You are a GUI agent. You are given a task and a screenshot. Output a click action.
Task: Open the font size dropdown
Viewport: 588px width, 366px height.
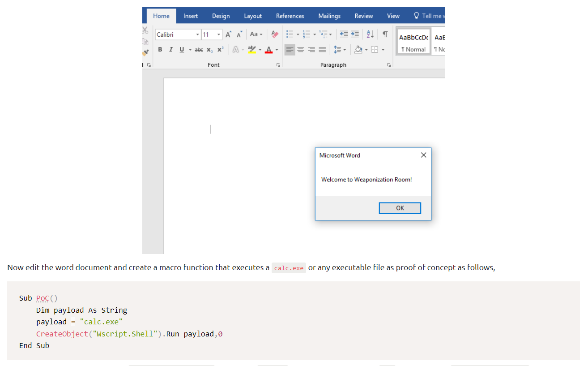(219, 34)
